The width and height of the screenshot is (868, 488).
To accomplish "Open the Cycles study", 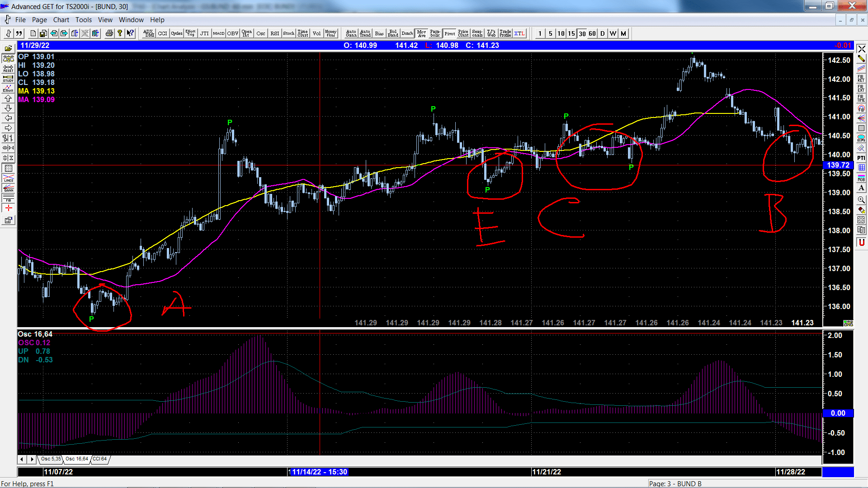I will [x=177, y=33].
